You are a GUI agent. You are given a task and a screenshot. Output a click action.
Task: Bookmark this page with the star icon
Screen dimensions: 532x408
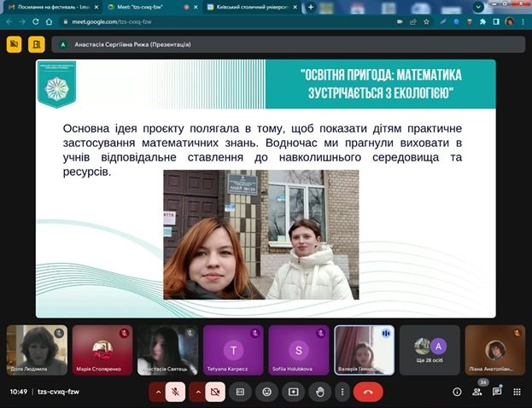pyautogui.click(x=426, y=21)
